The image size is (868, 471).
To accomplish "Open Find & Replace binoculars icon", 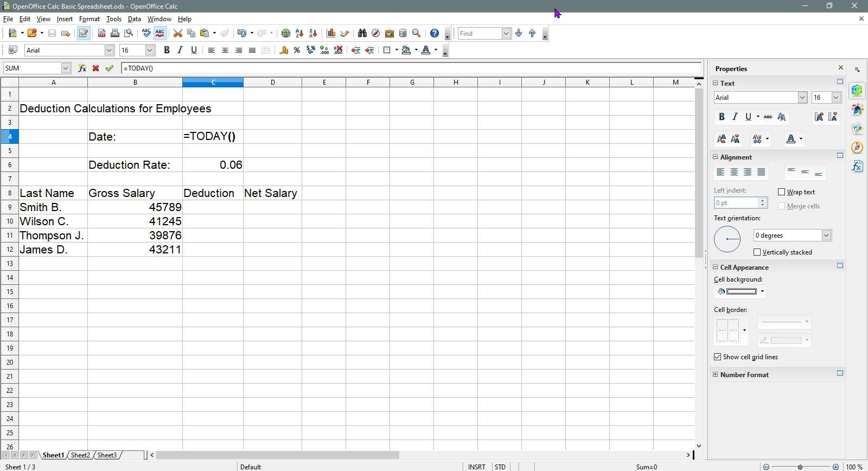I will pyautogui.click(x=362, y=33).
